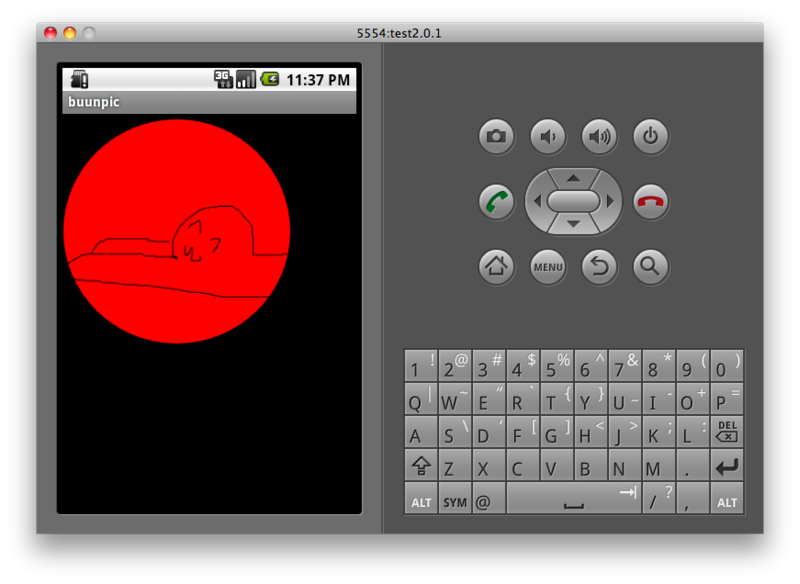Click the D-pad up arrow

coord(573,178)
